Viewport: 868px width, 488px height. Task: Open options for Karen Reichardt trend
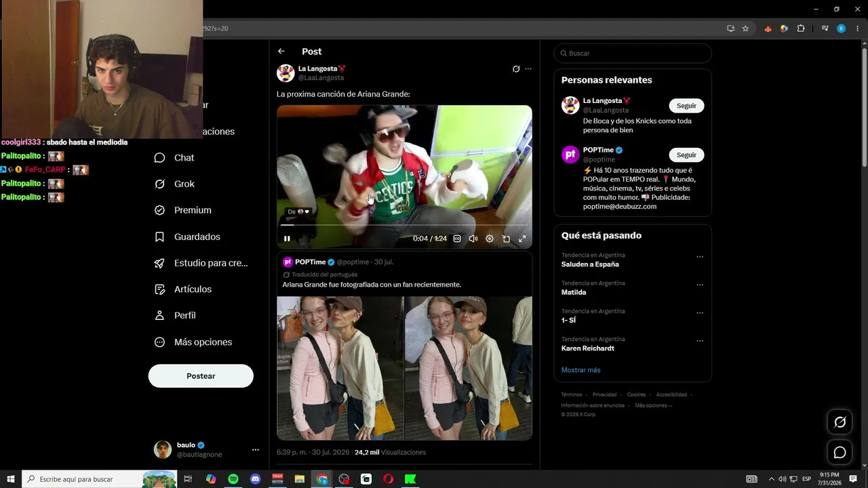pyautogui.click(x=700, y=341)
